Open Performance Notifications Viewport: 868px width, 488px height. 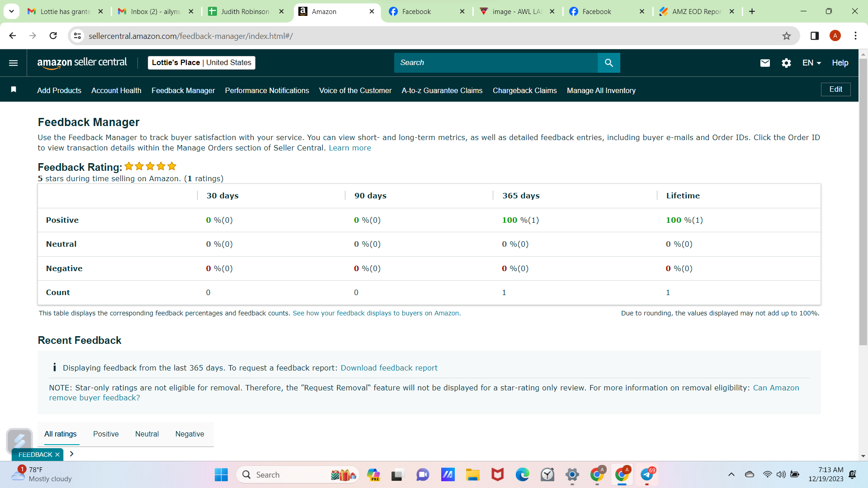coord(267,90)
